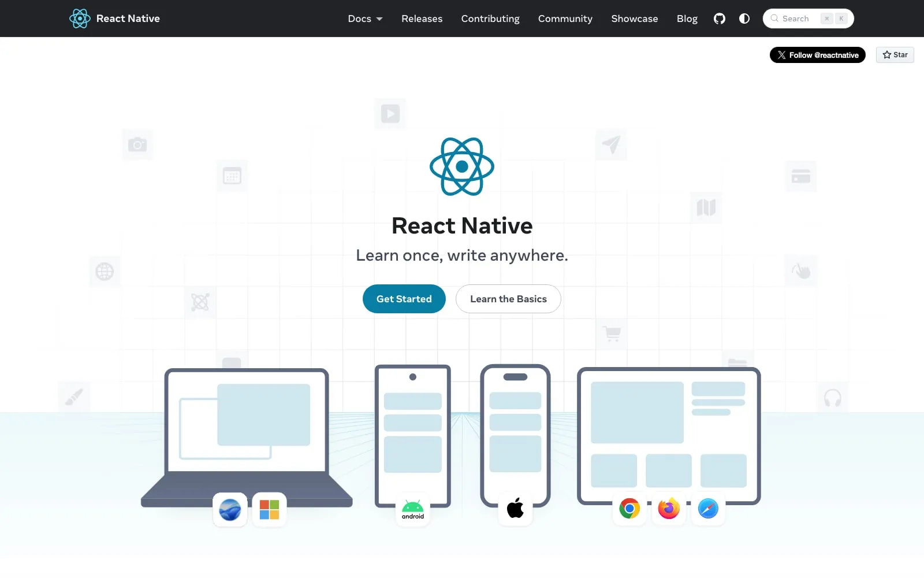
Task: Click the GitHub Star button
Action: point(895,55)
